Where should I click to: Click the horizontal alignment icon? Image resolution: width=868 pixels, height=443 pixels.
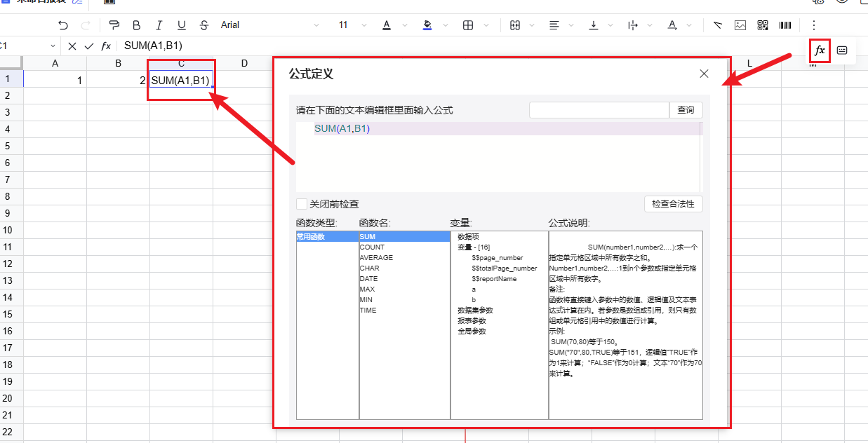click(554, 25)
